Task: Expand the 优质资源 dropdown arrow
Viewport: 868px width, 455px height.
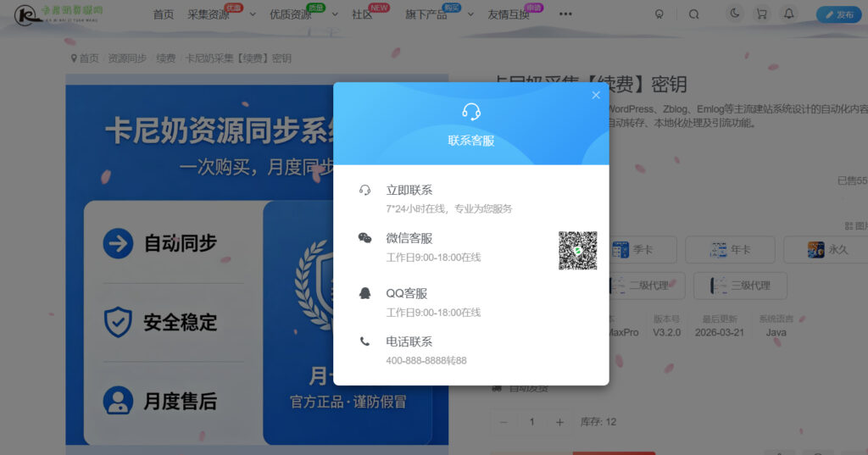Action: pyautogui.click(x=334, y=14)
